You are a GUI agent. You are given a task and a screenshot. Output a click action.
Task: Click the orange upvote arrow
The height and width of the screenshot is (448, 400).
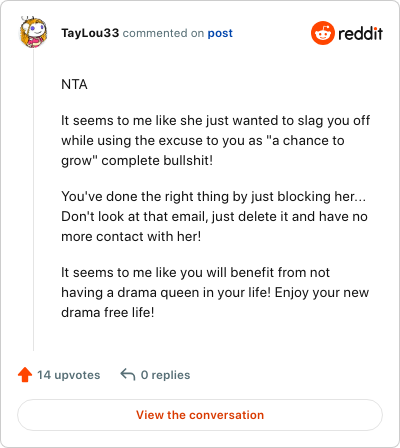(25, 375)
